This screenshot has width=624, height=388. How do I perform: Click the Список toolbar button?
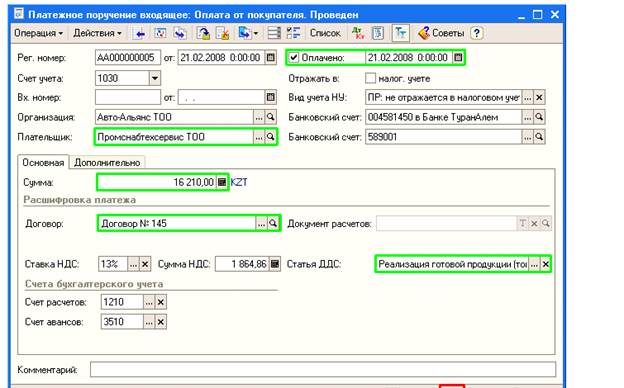pyautogui.click(x=325, y=33)
